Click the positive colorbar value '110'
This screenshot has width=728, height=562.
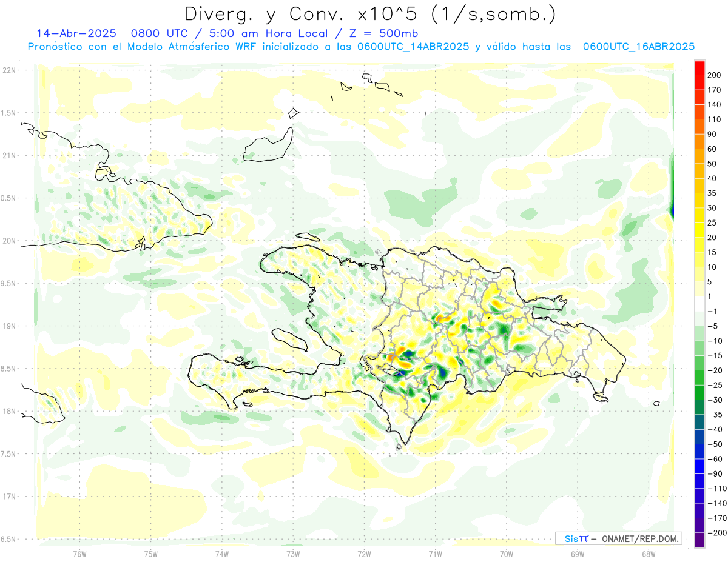pyautogui.click(x=715, y=119)
